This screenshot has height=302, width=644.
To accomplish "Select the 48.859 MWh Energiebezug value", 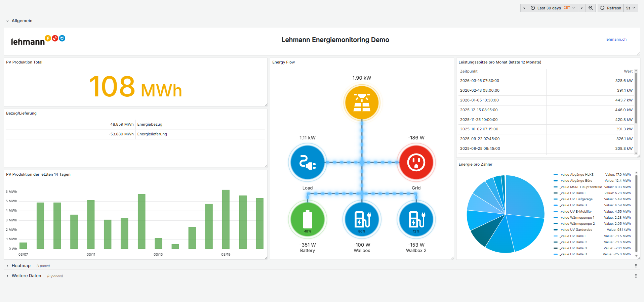I will pyautogui.click(x=122, y=124).
